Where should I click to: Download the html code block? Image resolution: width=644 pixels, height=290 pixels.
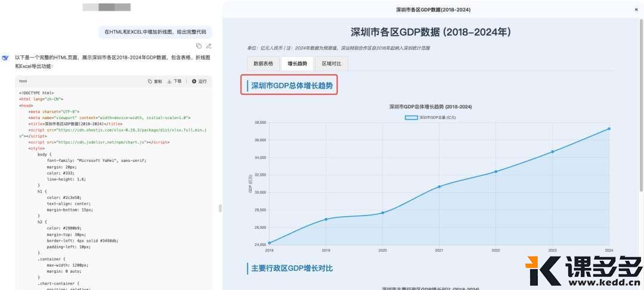click(x=174, y=81)
